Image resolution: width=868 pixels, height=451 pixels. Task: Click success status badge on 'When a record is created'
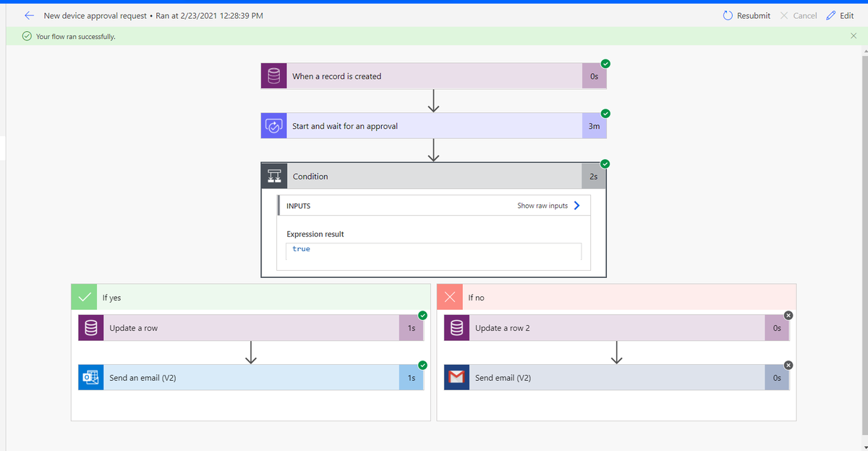click(x=606, y=63)
